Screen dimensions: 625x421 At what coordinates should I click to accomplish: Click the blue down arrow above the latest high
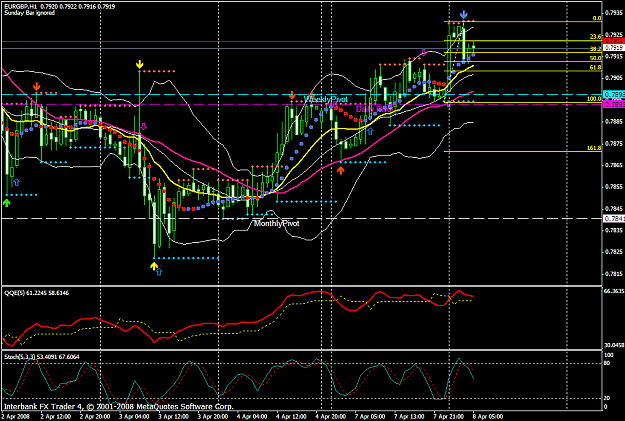pyautogui.click(x=463, y=15)
